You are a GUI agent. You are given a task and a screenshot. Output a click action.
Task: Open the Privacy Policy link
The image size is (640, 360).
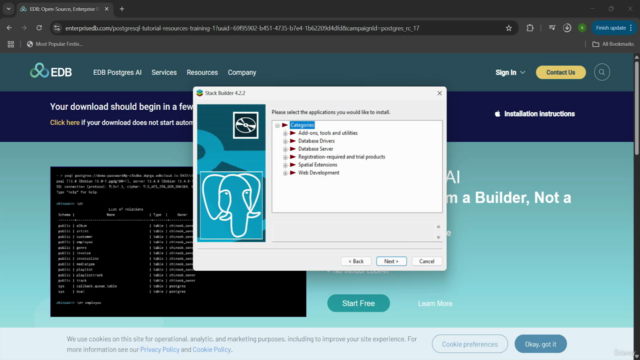click(x=160, y=349)
